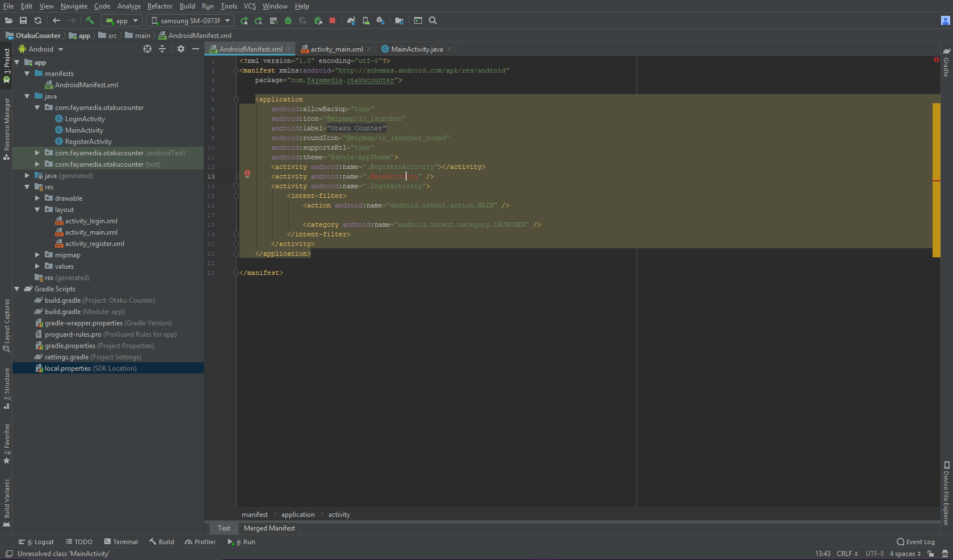Switch to MainActivity.java editor tab
Screen dimensions: 953x560
[x=417, y=49]
